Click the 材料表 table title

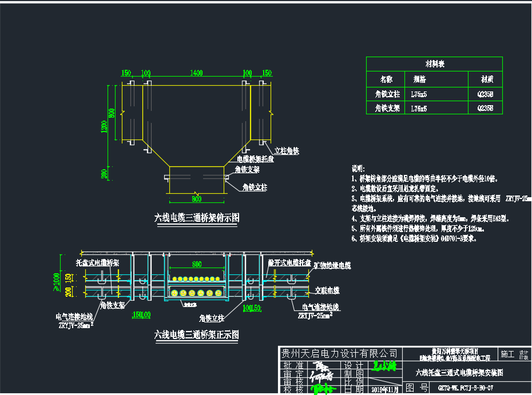435,64
